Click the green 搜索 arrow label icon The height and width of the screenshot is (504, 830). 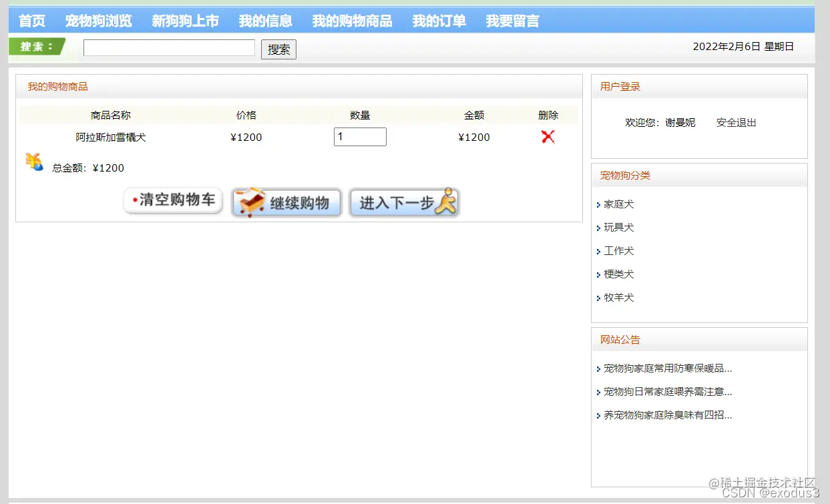point(38,47)
